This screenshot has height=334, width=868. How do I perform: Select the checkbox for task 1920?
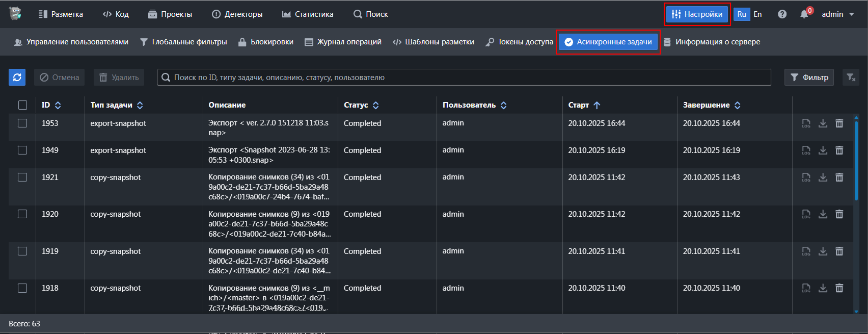22,214
